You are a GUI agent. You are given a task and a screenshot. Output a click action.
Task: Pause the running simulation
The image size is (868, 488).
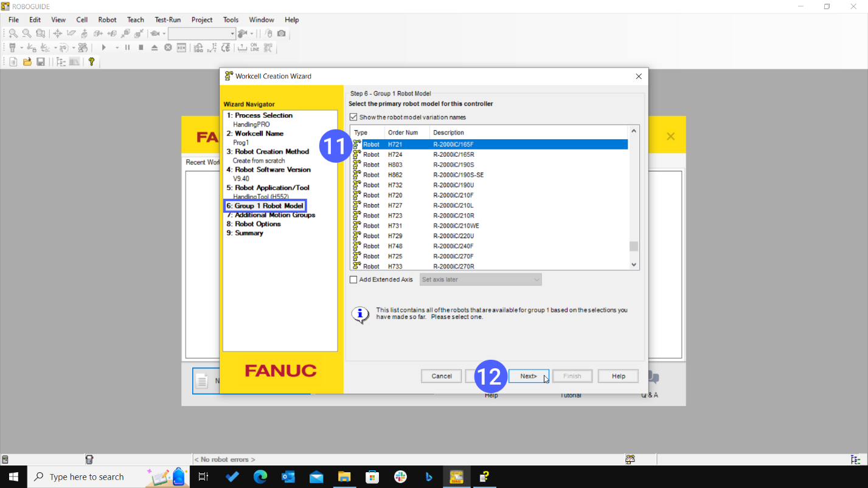(x=127, y=47)
